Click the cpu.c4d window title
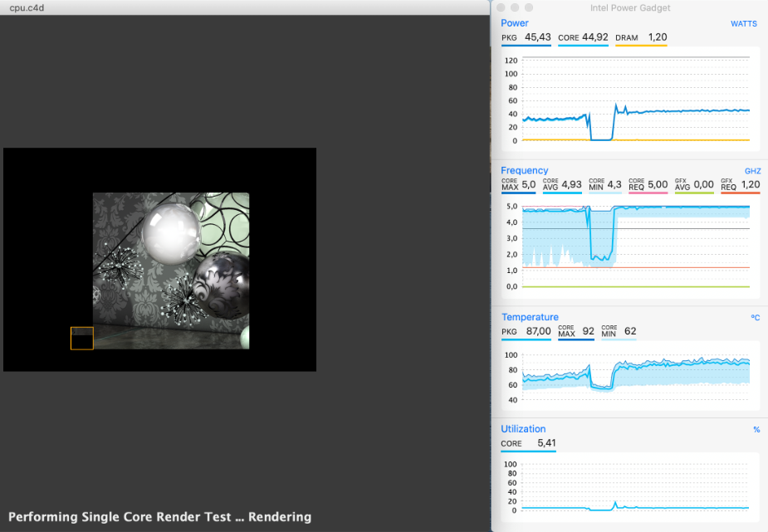768x532 pixels. point(28,7)
